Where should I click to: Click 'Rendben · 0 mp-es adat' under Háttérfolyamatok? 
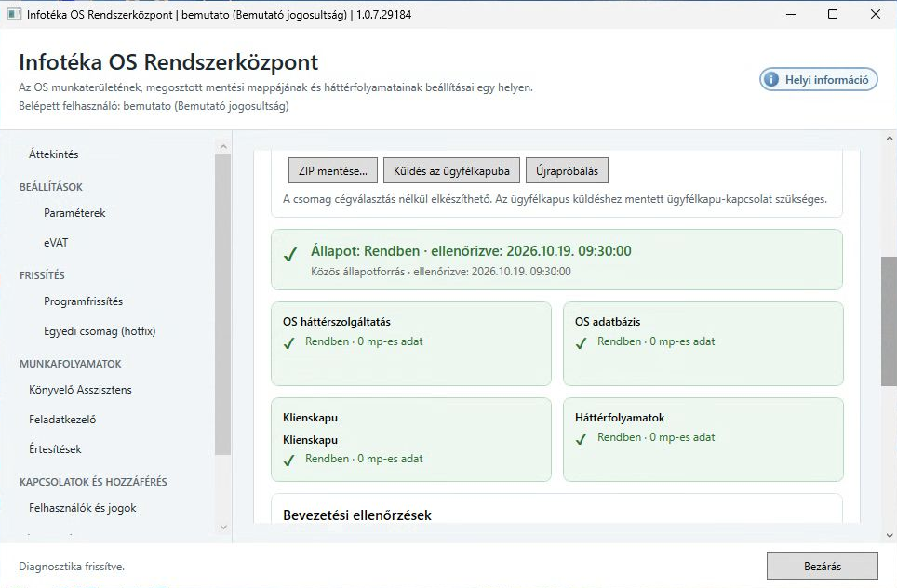pos(656,437)
